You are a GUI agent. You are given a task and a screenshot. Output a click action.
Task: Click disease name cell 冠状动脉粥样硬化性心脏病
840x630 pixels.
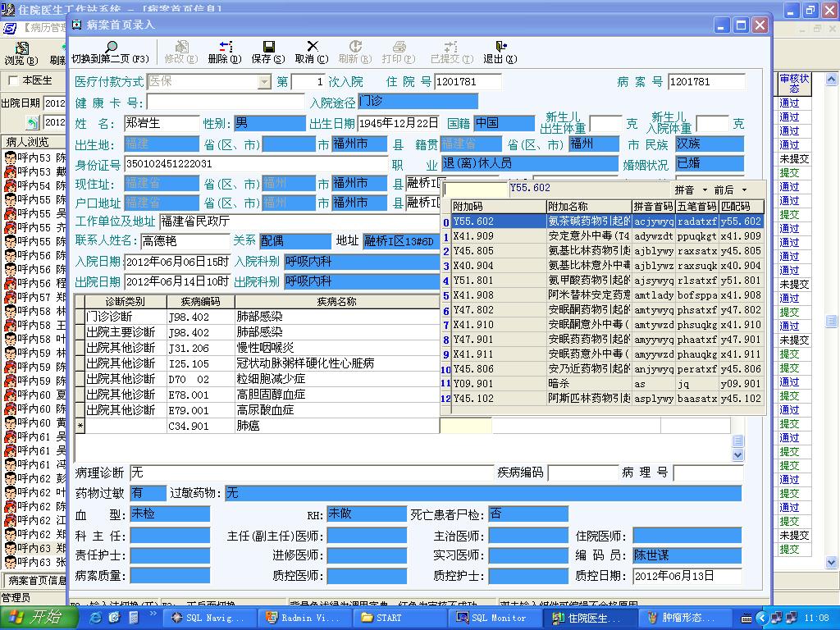(336, 363)
